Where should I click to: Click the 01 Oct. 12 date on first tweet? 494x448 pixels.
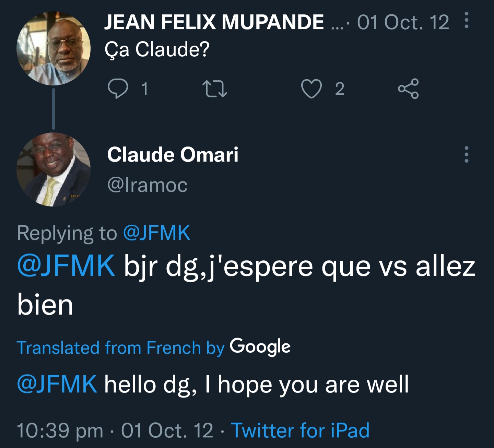[403, 23]
